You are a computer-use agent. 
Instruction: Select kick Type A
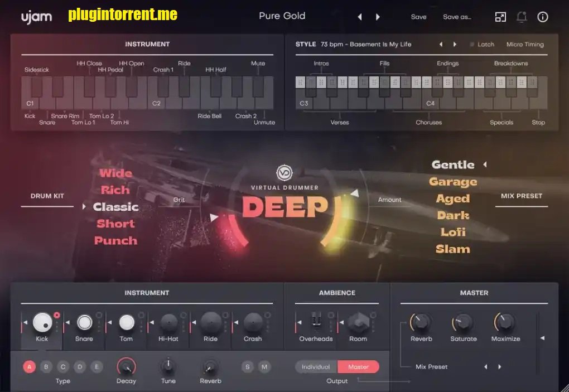30,366
